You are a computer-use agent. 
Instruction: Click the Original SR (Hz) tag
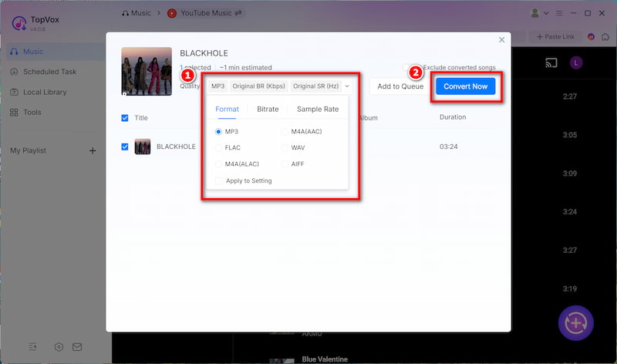(x=315, y=86)
